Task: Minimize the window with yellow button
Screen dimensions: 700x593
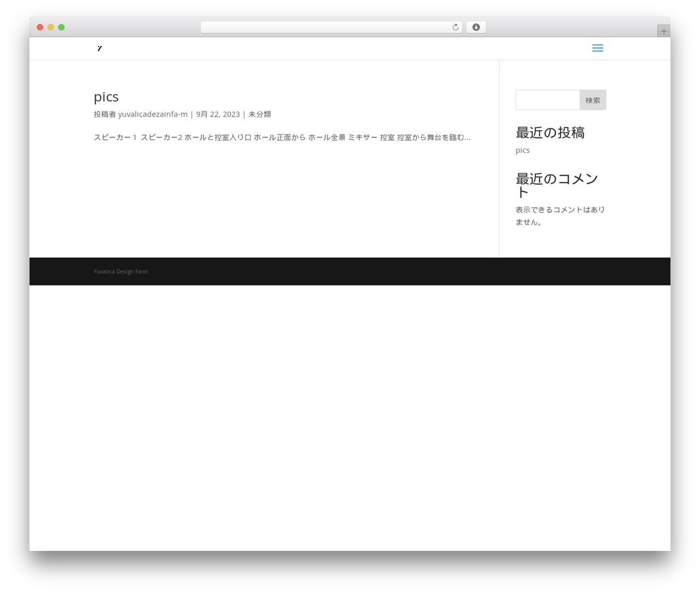Action: [51, 27]
